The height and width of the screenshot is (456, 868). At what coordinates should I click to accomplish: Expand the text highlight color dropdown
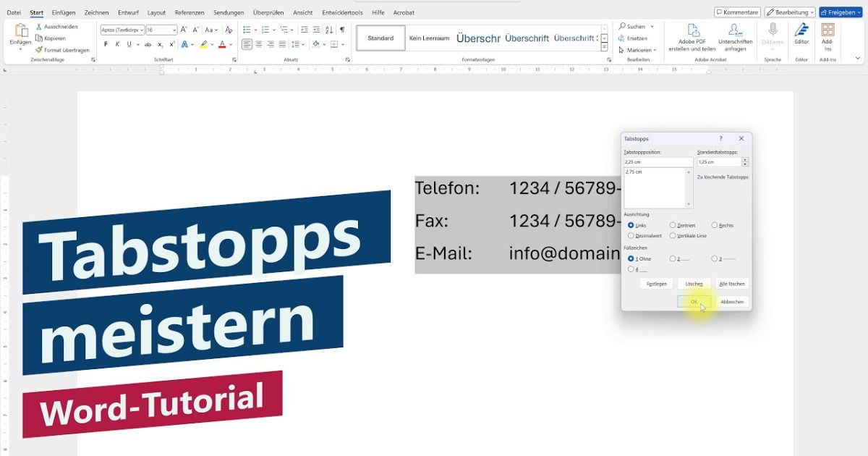point(211,44)
